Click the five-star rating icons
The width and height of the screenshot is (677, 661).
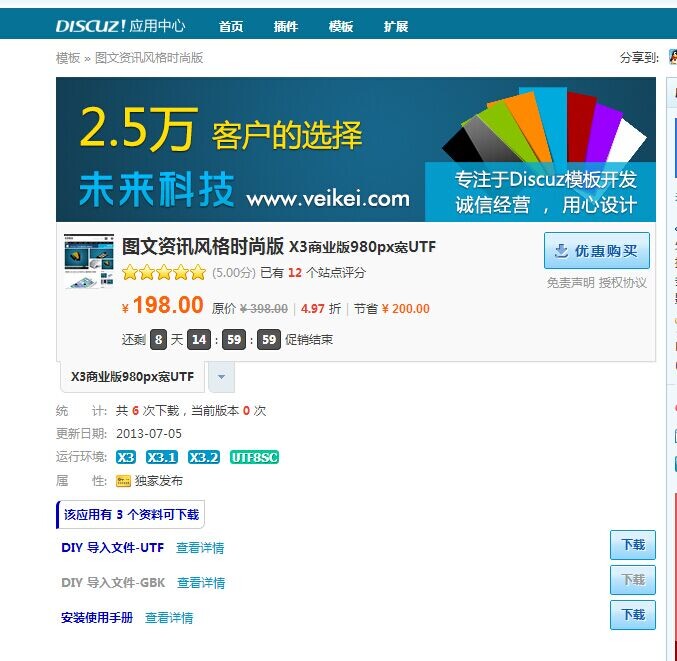coord(164,273)
